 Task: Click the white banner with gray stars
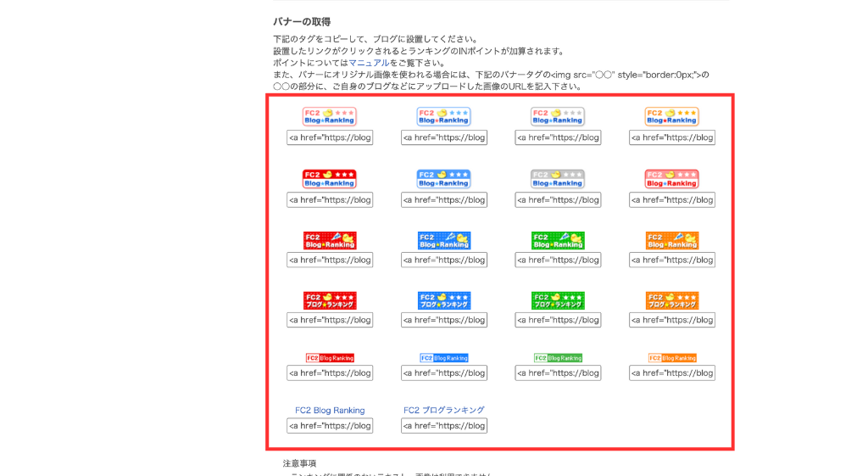(x=558, y=116)
